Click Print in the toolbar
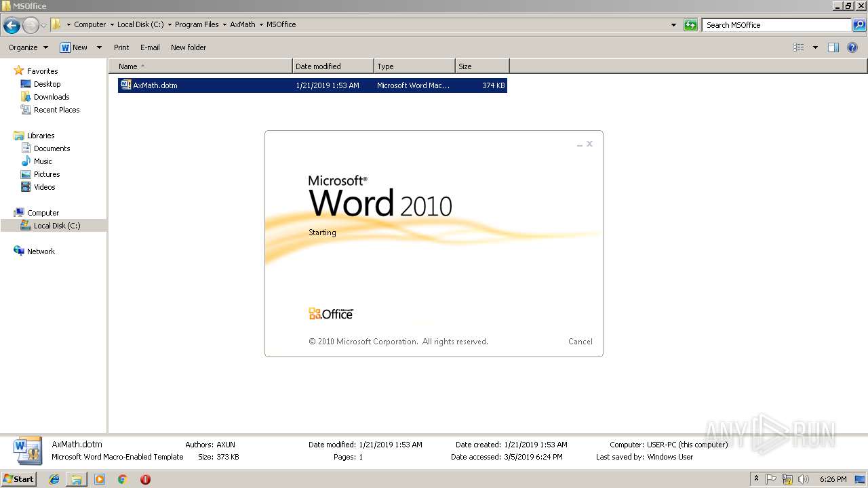 [121, 47]
